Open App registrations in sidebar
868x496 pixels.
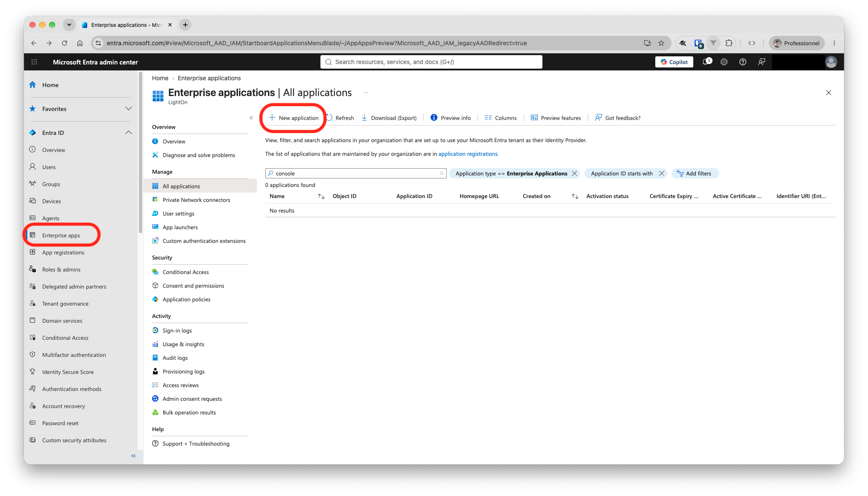63,252
